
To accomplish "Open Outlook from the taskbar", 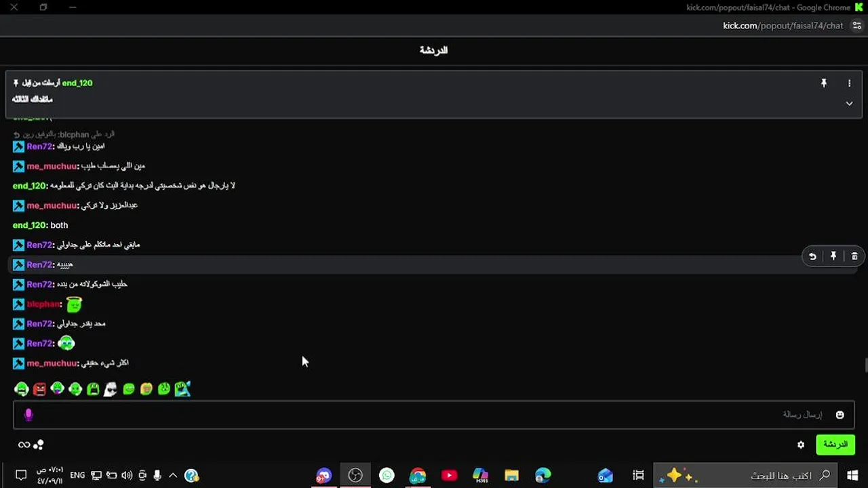I will coord(606,475).
